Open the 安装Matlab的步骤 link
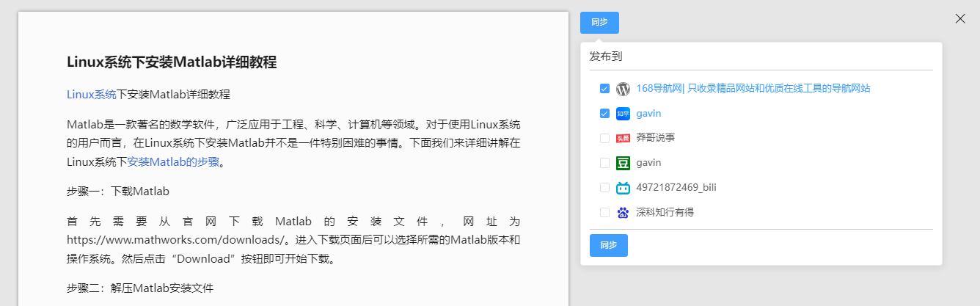This screenshot has height=306, width=980. 174,161
